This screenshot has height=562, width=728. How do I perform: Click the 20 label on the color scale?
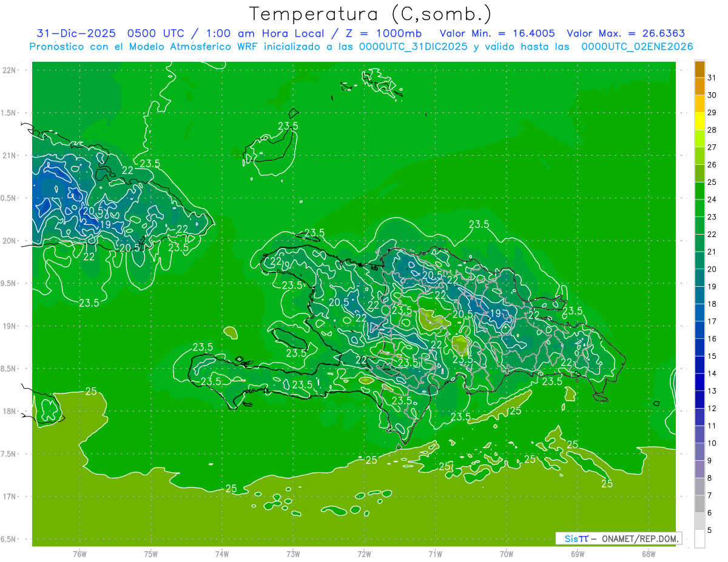[x=712, y=269]
